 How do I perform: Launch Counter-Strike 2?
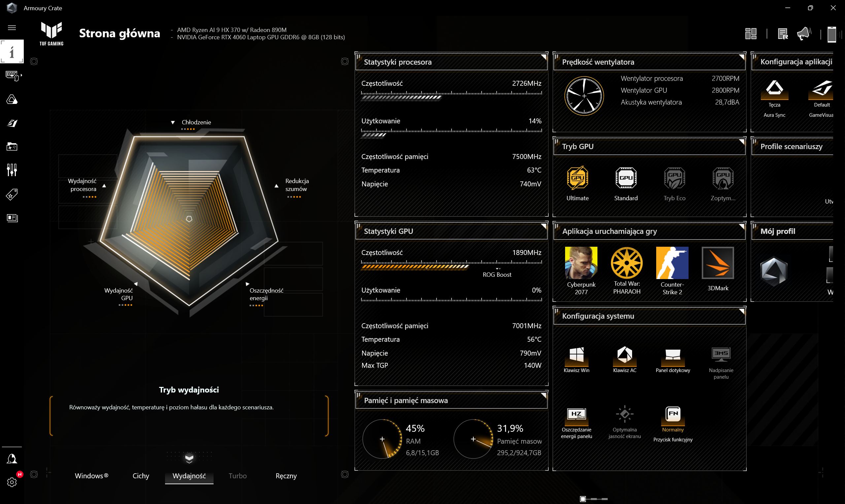(672, 271)
